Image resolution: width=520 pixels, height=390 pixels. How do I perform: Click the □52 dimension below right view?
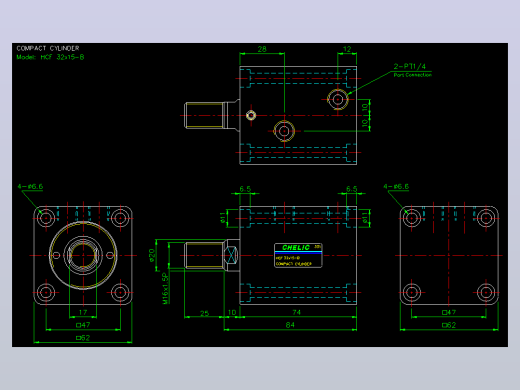(449, 325)
